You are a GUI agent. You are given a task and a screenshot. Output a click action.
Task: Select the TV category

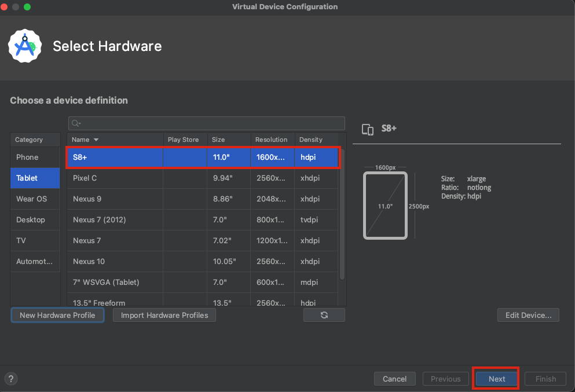[x=35, y=241]
